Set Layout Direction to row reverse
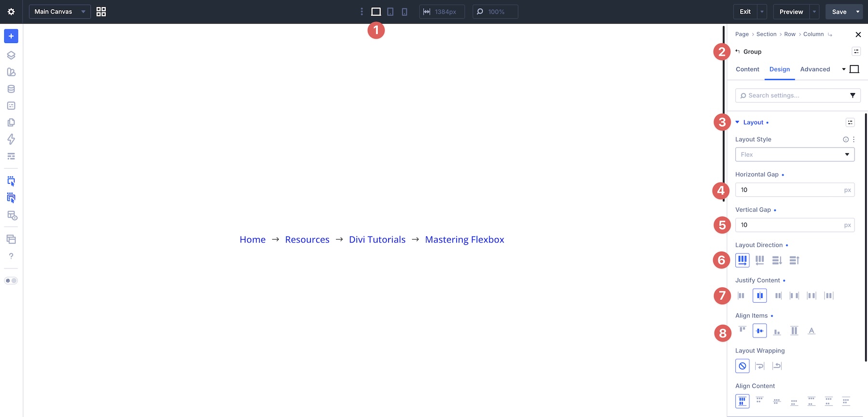The image size is (868, 417). point(759,260)
